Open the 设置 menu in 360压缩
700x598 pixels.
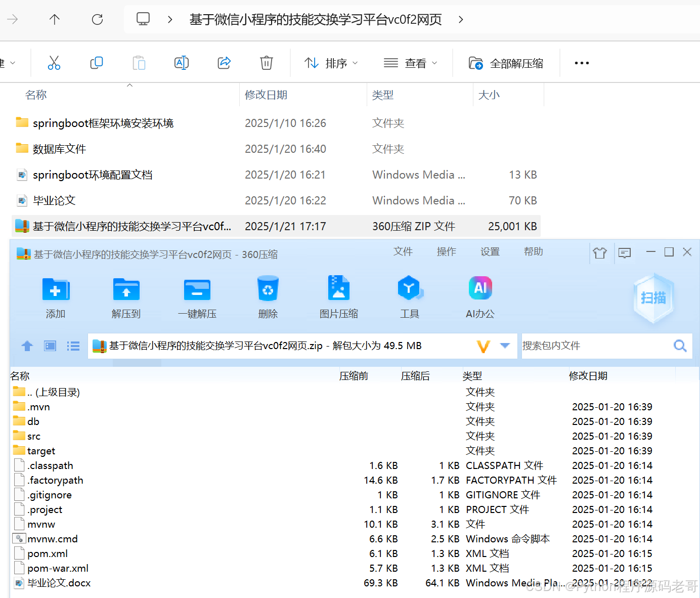(490, 251)
